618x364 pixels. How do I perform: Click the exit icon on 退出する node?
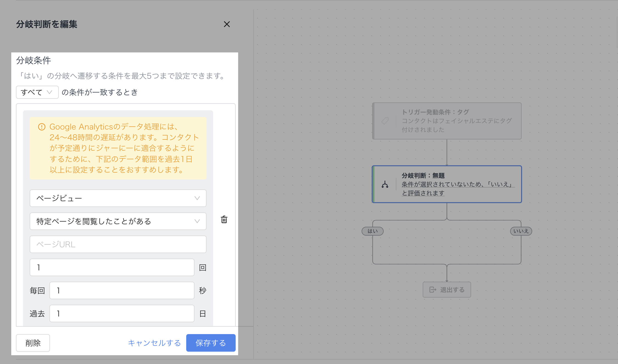(433, 290)
